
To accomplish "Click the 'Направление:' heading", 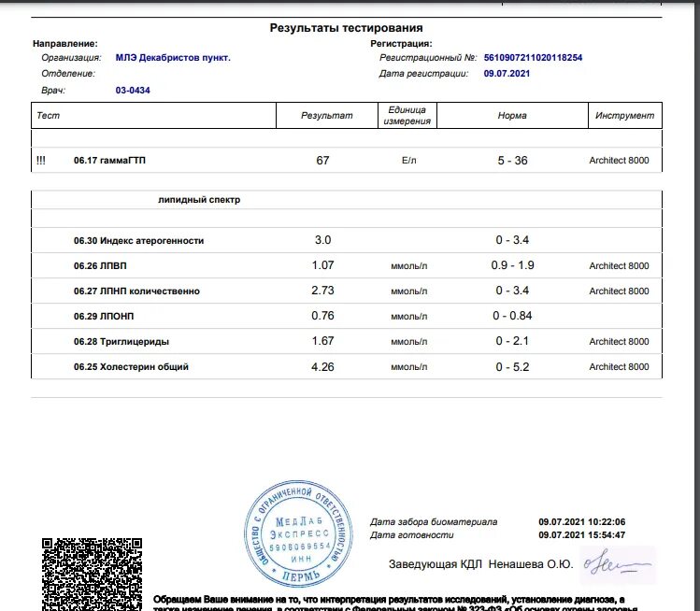I will click(x=65, y=44).
